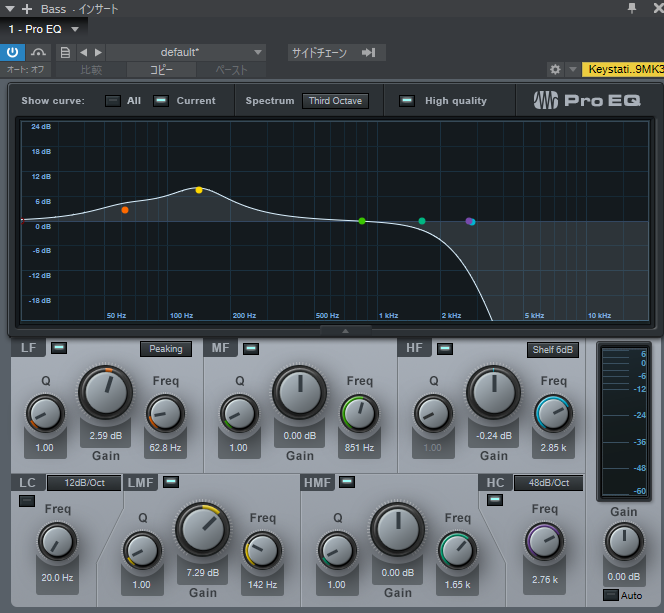Screen dimensions: 664x613
Task: Collapse the EQ graph with up arrow
Action: 346,331
